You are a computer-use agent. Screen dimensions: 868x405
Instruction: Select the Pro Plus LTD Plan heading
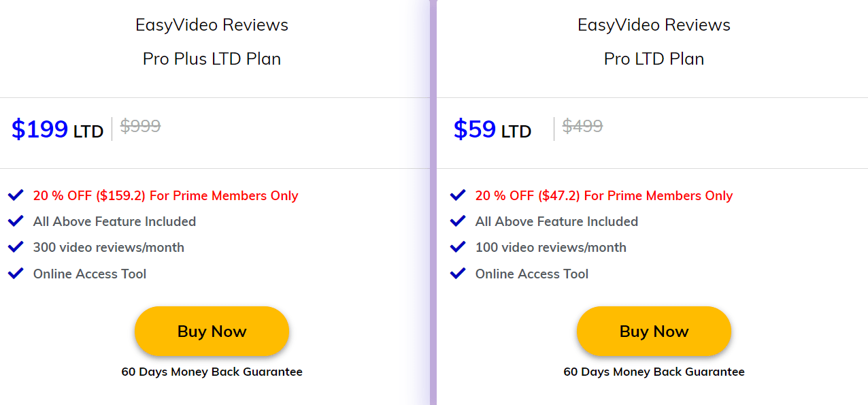coord(212,59)
